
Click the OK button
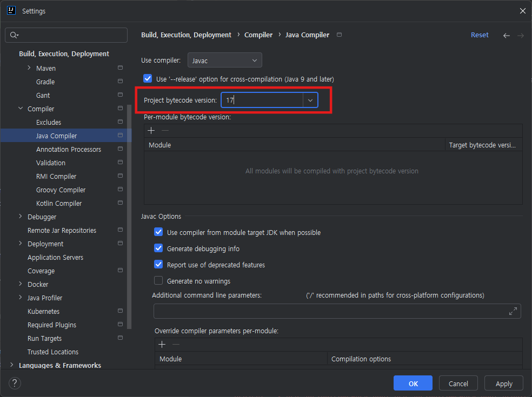[413, 383]
